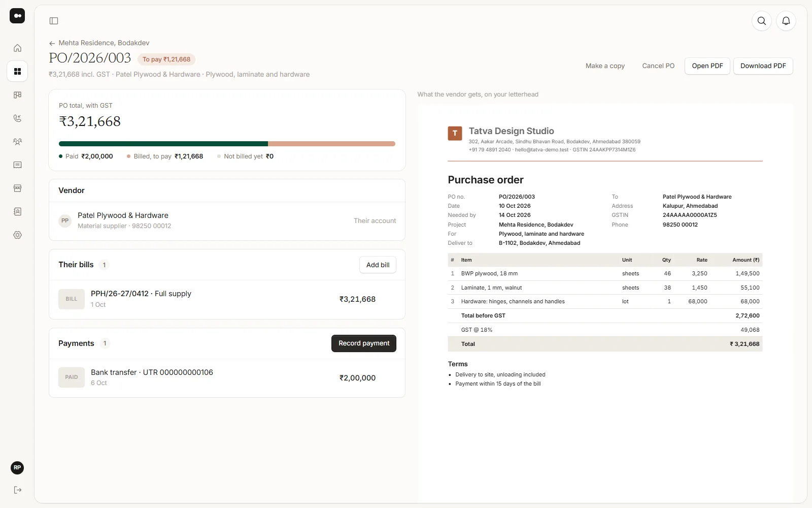Click peach billed portion of progress bar

(x=331, y=144)
